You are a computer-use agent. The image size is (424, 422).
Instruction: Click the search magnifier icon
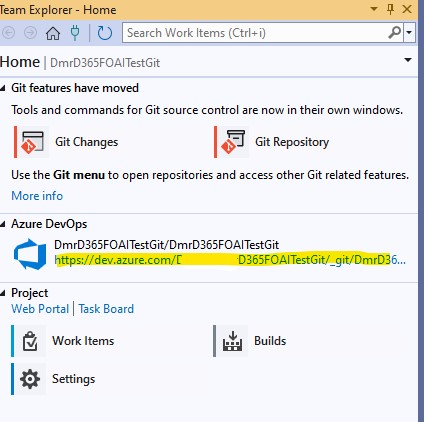coord(394,33)
